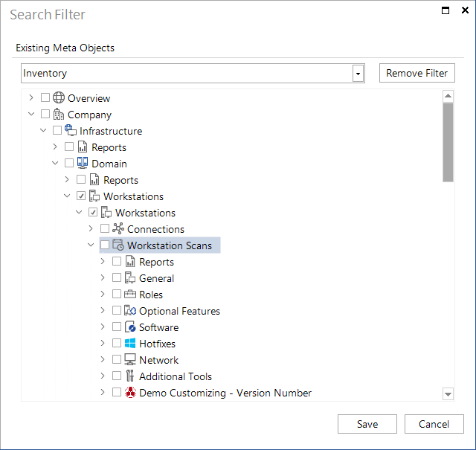
Task: Check the Domain checkbox
Action: pos(69,163)
